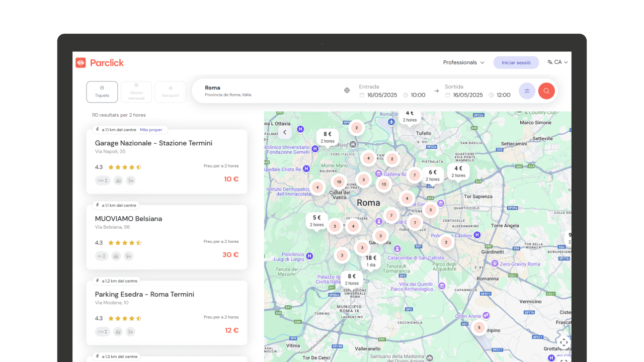Image resolution: width=644 pixels, height=362 pixels.
Task: Click the covered-parking icon on Parking Esedra card
Action: (118, 331)
